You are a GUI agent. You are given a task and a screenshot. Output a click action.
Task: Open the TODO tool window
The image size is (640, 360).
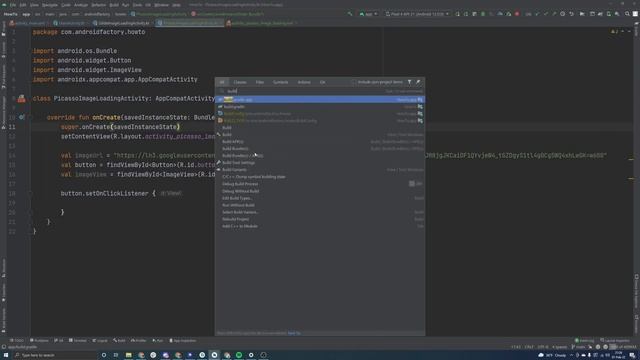[17, 340]
